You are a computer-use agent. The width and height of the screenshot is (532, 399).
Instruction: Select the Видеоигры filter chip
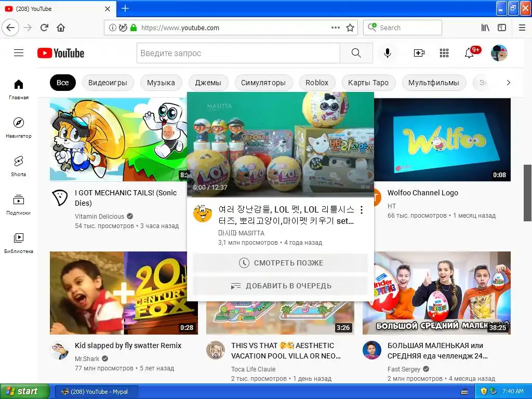108,83
